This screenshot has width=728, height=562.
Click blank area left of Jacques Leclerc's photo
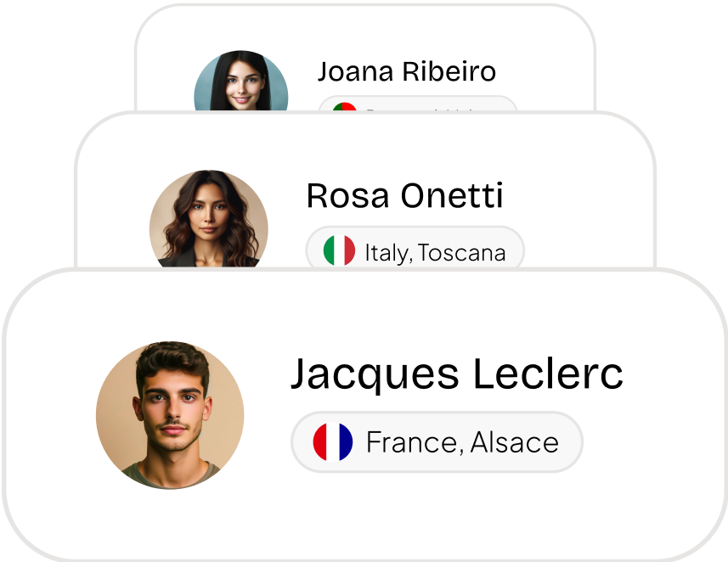tap(49, 415)
